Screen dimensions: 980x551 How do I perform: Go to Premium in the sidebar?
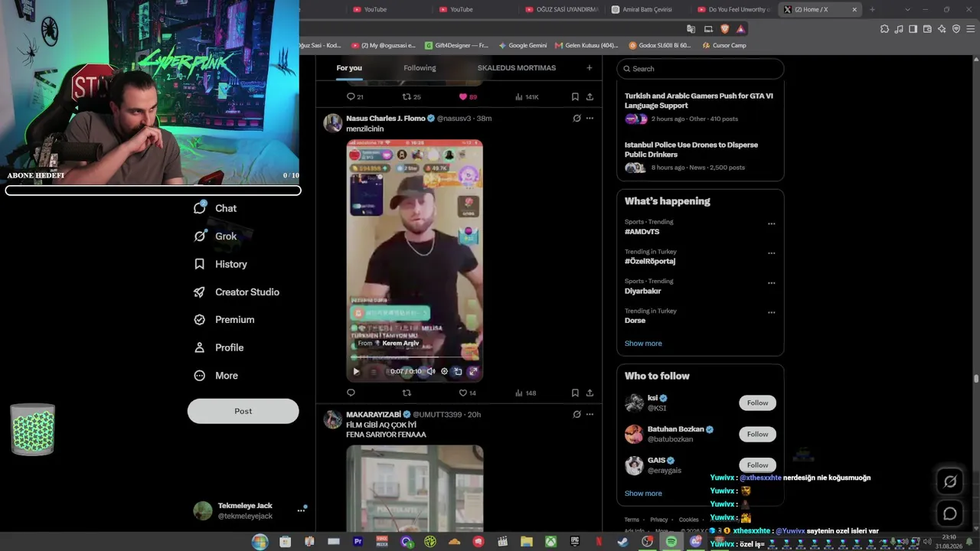tap(224, 320)
